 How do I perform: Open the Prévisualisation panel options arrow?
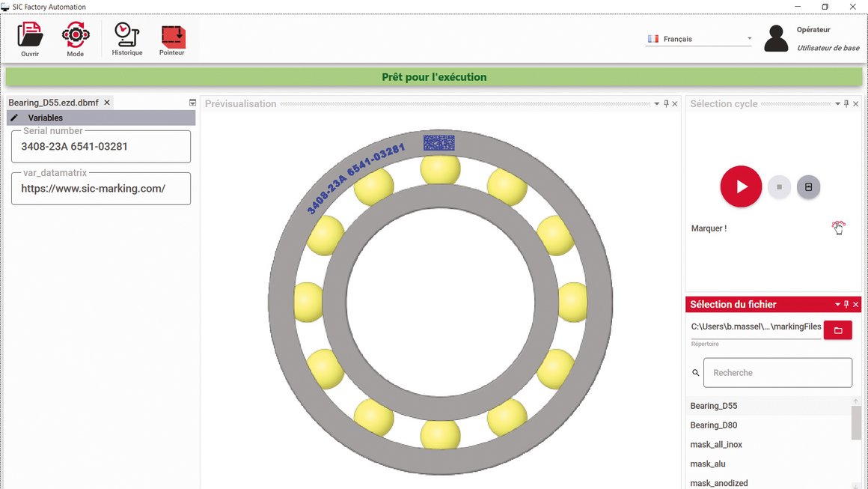click(x=657, y=104)
